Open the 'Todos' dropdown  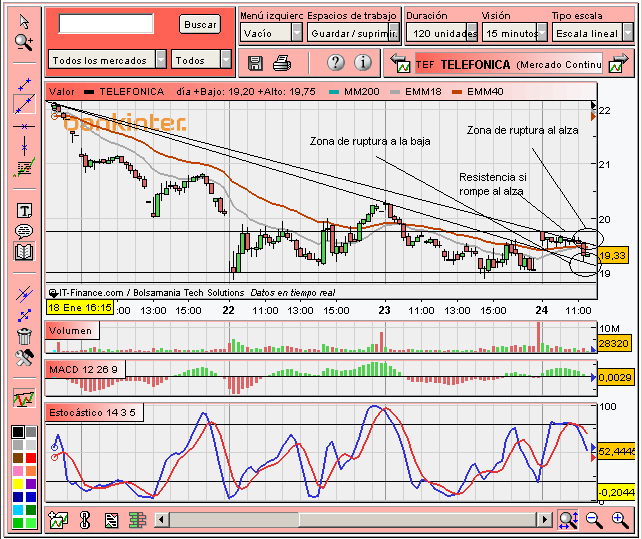click(x=201, y=60)
